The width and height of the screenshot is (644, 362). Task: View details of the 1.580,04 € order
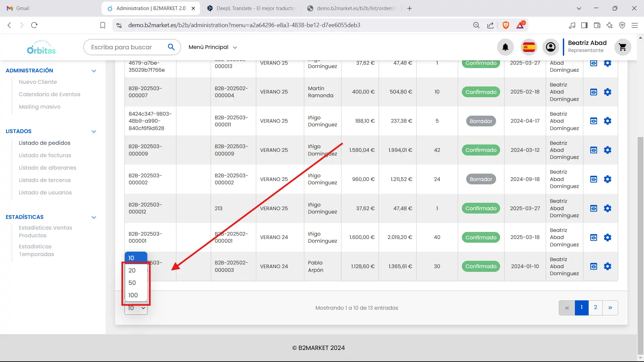pos(594,150)
